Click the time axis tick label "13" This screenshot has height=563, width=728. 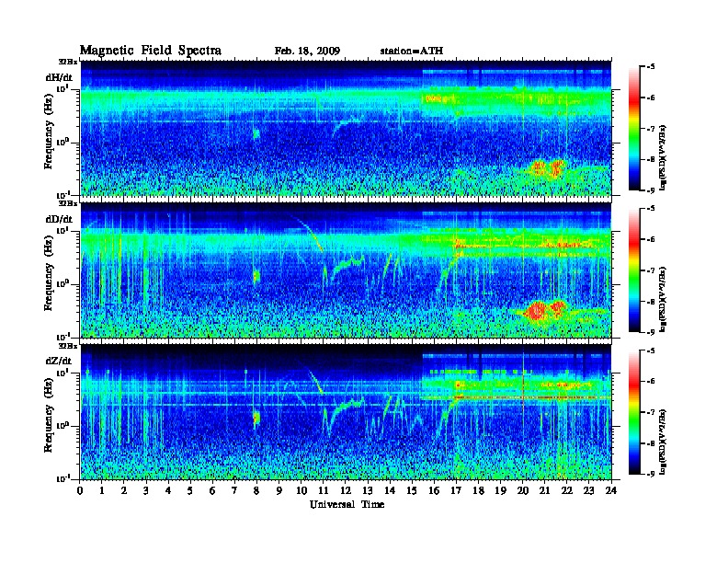[368, 490]
